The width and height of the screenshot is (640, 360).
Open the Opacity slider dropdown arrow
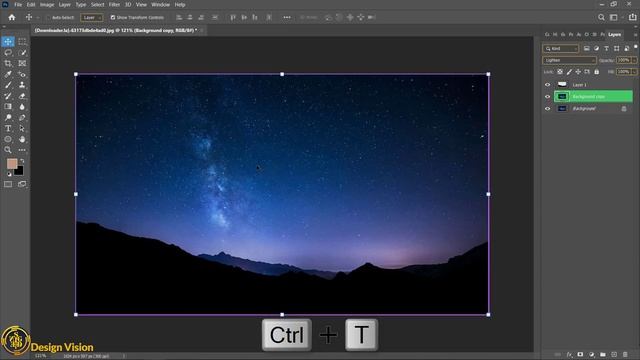[634, 60]
